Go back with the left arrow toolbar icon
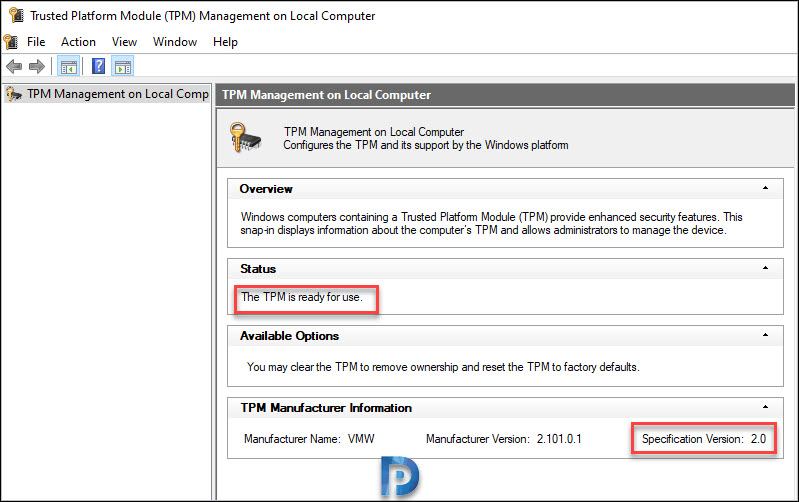Image resolution: width=799 pixels, height=502 pixels. click(14, 66)
